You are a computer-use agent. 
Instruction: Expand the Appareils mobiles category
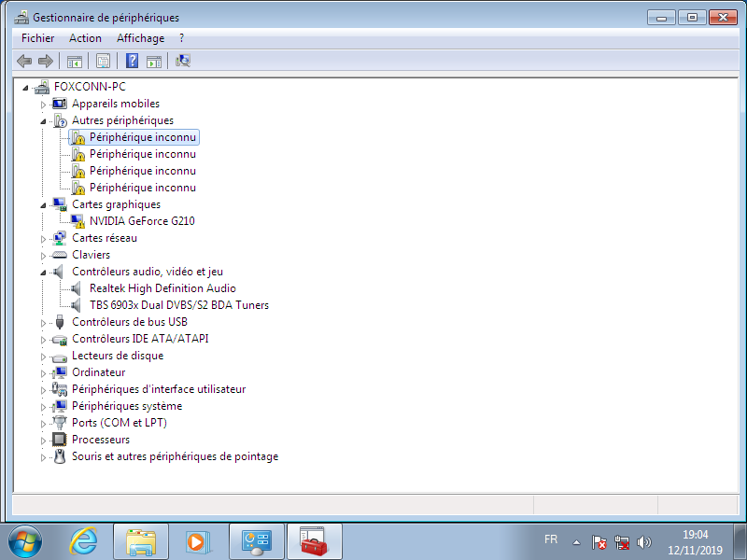coord(43,105)
